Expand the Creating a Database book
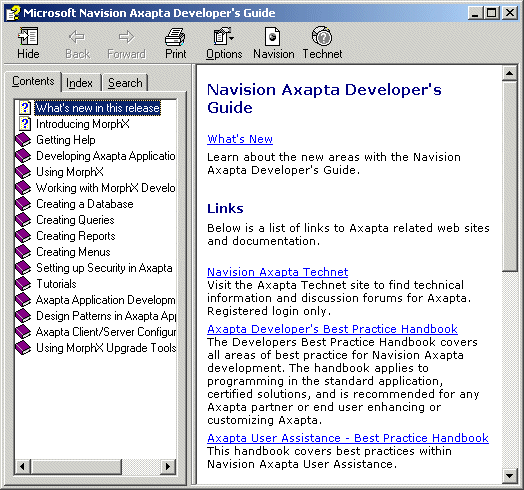 pyautogui.click(x=23, y=204)
